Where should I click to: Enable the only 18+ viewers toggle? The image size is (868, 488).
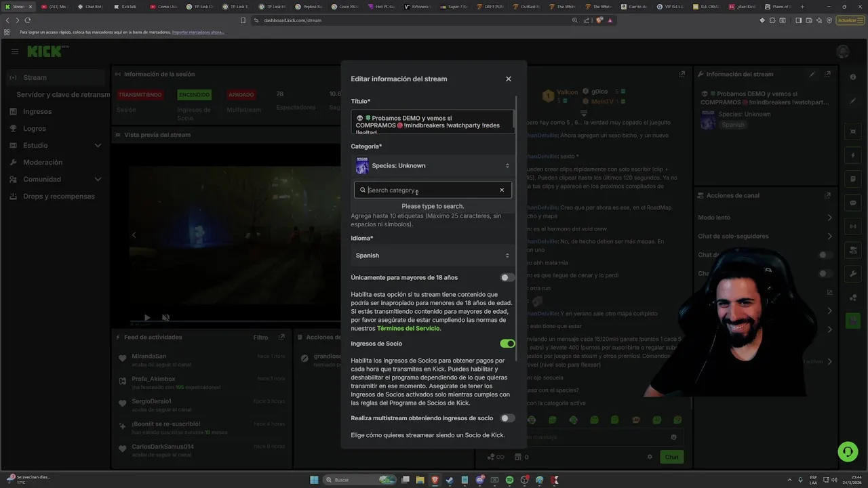(507, 277)
